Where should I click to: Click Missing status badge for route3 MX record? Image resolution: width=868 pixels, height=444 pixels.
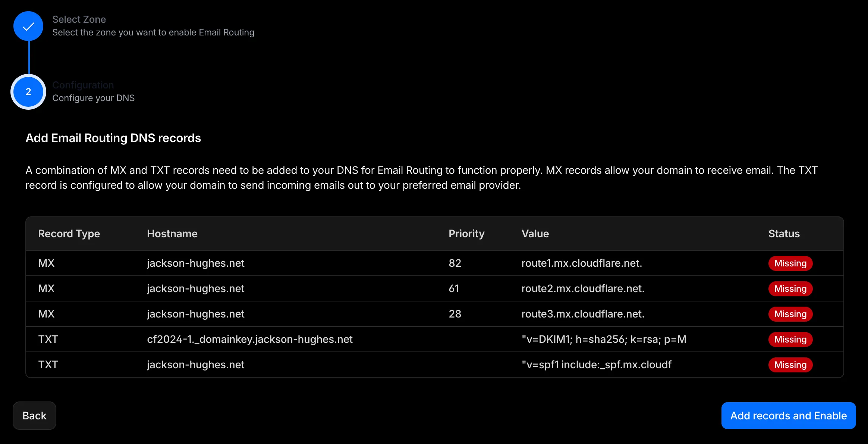(790, 314)
